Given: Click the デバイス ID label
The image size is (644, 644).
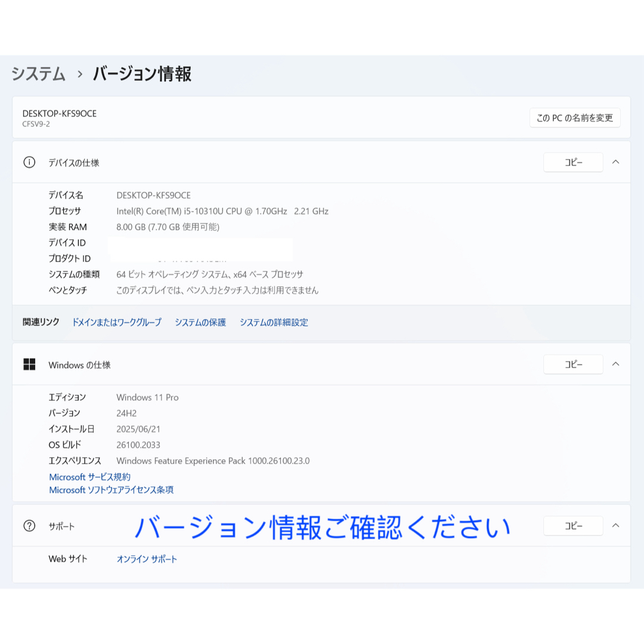Looking at the screenshot, I should [67, 243].
